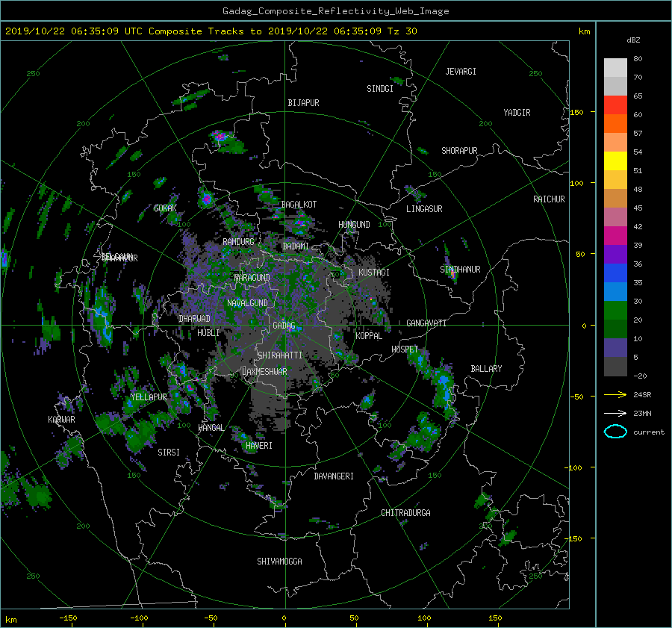Image resolution: width=672 pixels, height=628 pixels.
Task: Click the RAICHUR city label
Action: 549,199
